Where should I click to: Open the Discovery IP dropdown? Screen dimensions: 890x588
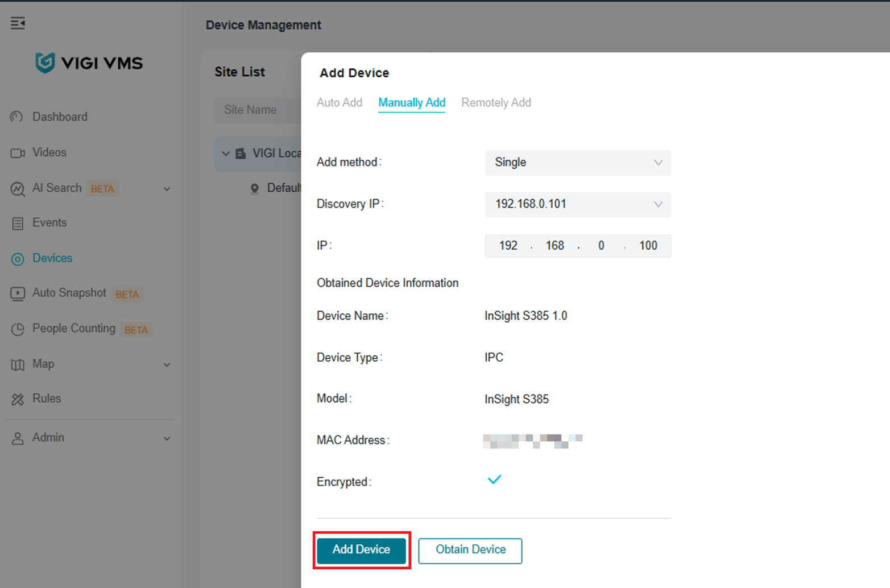[578, 204]
